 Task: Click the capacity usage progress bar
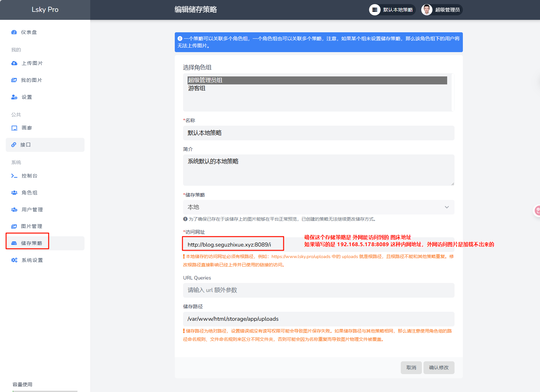pos(45,391)
